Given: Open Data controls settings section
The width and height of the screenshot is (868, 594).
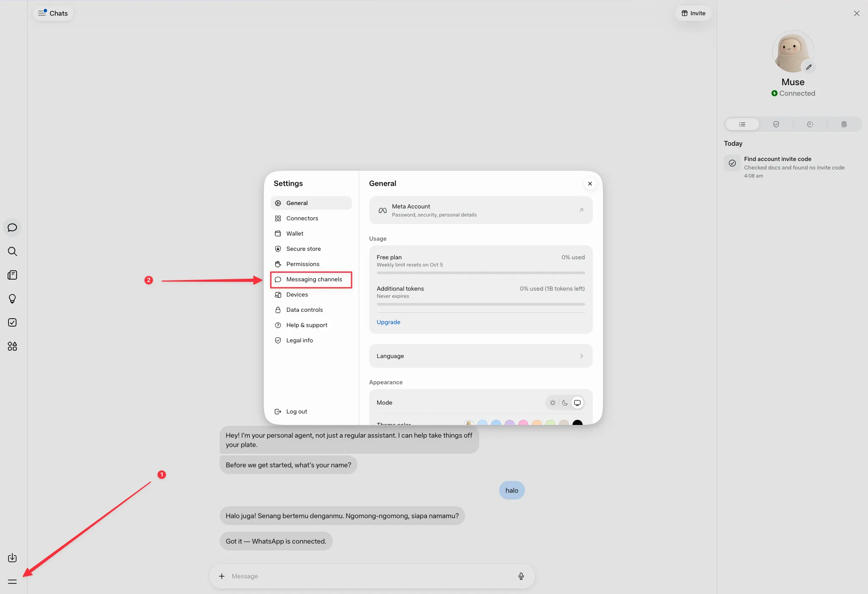Looking at the screenshot, I should coord(311,310).
